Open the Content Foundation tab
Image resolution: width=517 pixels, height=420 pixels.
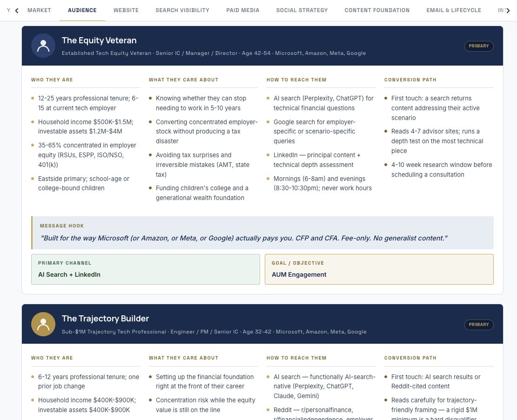click(x=377, y=10)
